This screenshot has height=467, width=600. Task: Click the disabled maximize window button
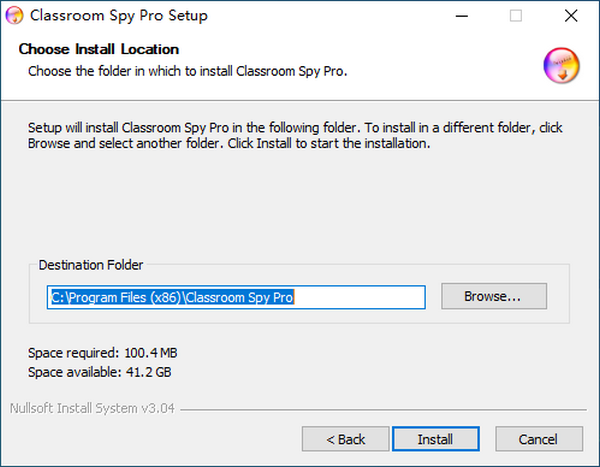[516, 17]
